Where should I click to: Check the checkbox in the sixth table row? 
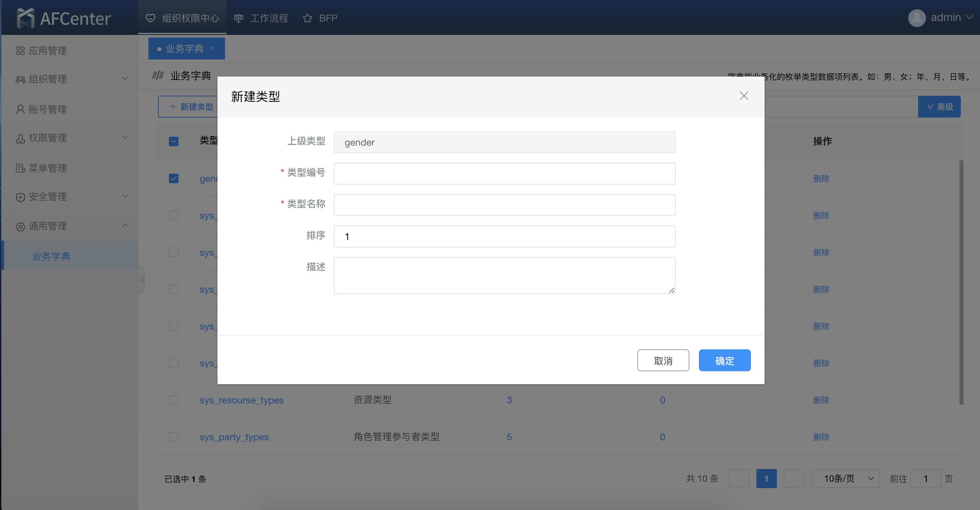(x=173, y=363)
